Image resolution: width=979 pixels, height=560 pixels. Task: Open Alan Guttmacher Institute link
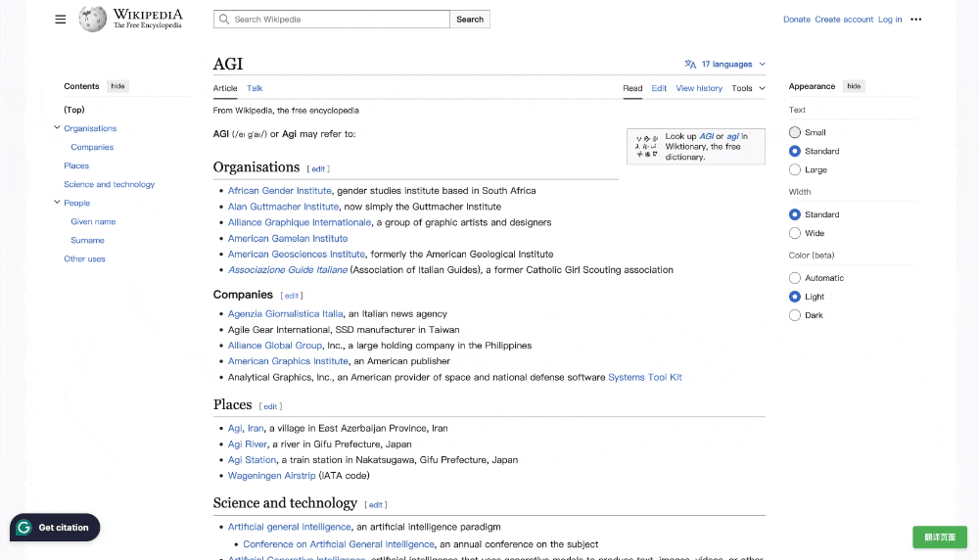click(x=283, y=207)
